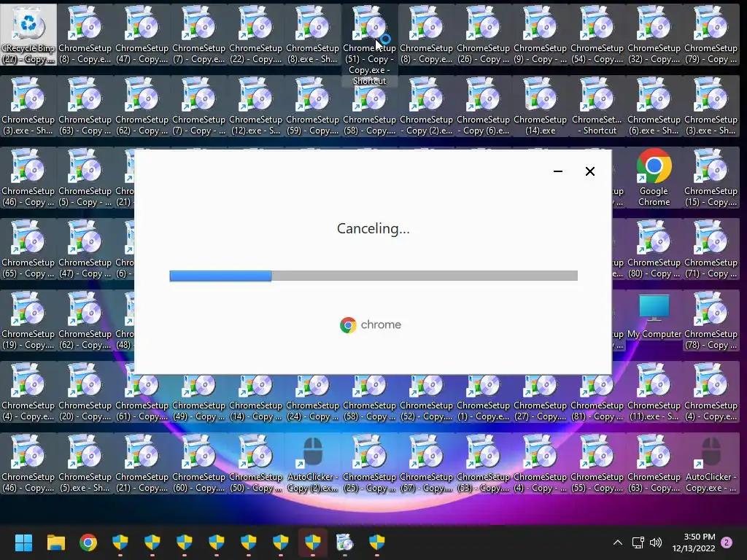Viewport: 747px width, 560px height.
Task: Click the Canceling... status text
Action: click(373, 228)
